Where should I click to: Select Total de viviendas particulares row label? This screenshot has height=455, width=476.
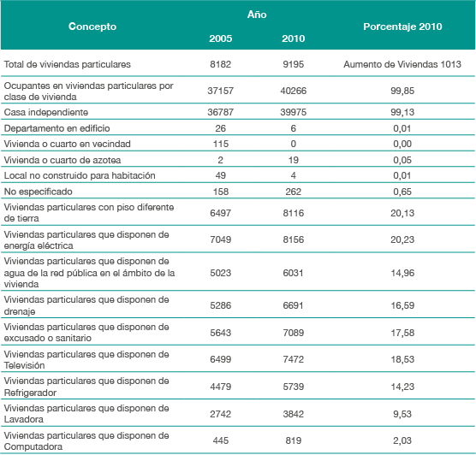[x=67, y=64]
